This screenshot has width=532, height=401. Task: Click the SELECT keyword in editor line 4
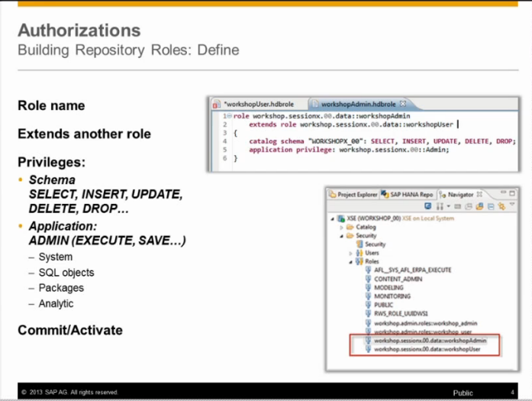click(x=382, y=141)
